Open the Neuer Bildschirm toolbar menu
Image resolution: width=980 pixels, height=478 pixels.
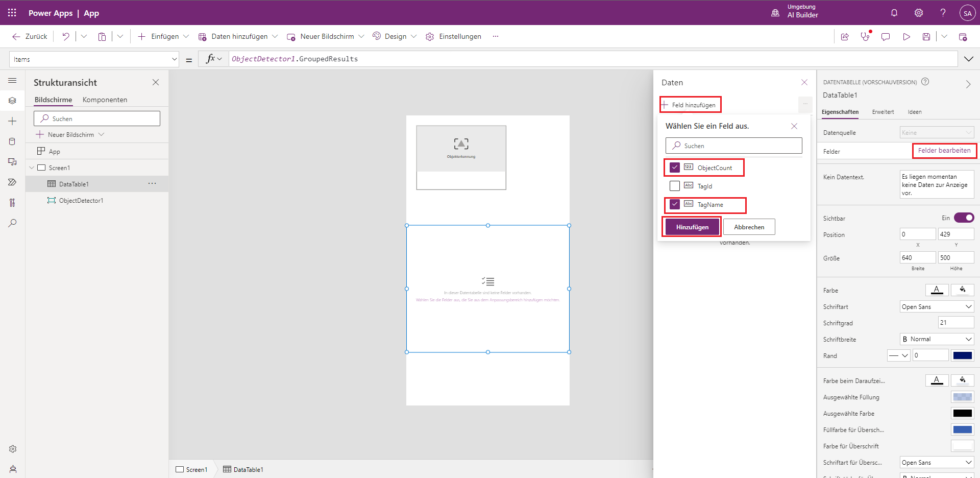[326, 36]
